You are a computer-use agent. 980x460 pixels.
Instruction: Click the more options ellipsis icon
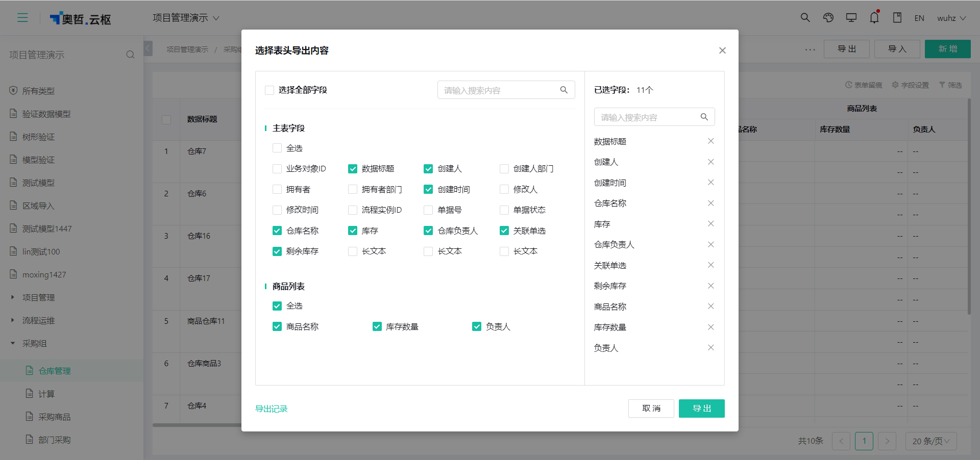click(x=810, y=49)
